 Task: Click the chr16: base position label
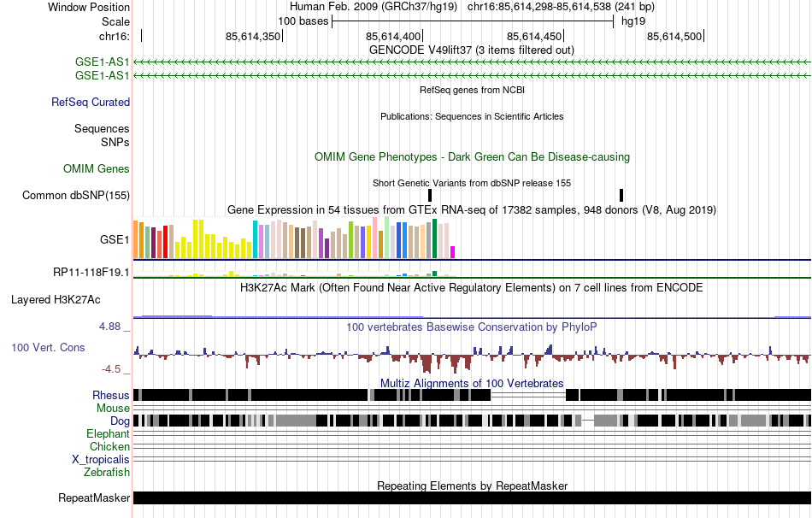[x=114, y=36]
